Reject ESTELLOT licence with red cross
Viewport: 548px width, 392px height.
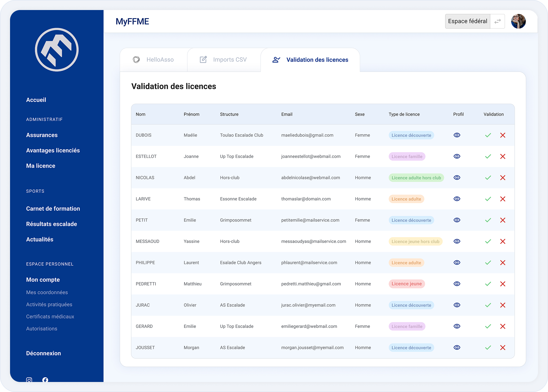tap(503, 156)
